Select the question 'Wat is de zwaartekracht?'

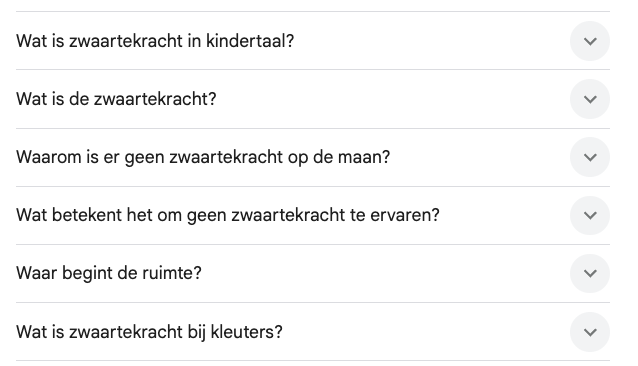coord(116,99)
